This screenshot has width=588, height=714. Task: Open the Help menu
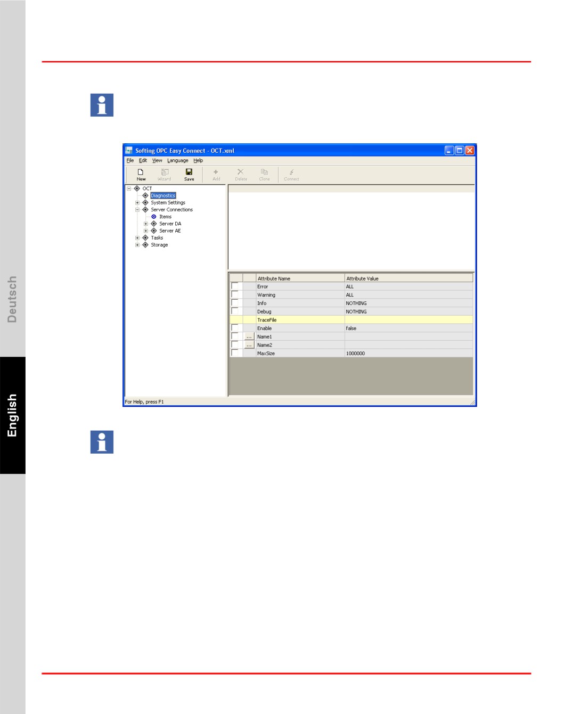pyautogui.click(x=198, y=160)
